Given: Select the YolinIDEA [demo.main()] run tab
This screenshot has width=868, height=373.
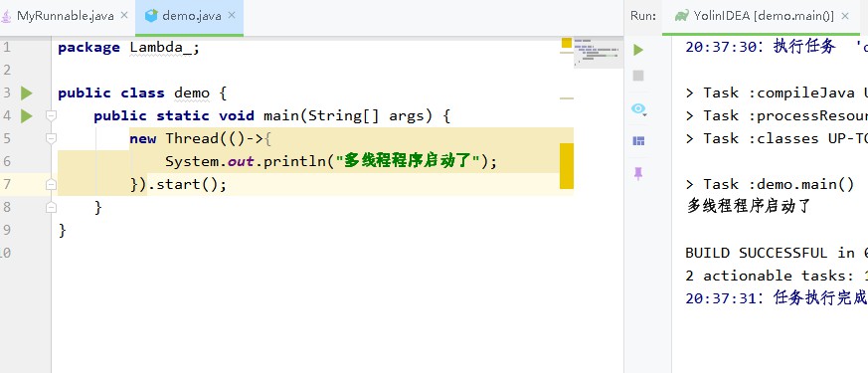Looking at the screenshot, I should 755,16.
